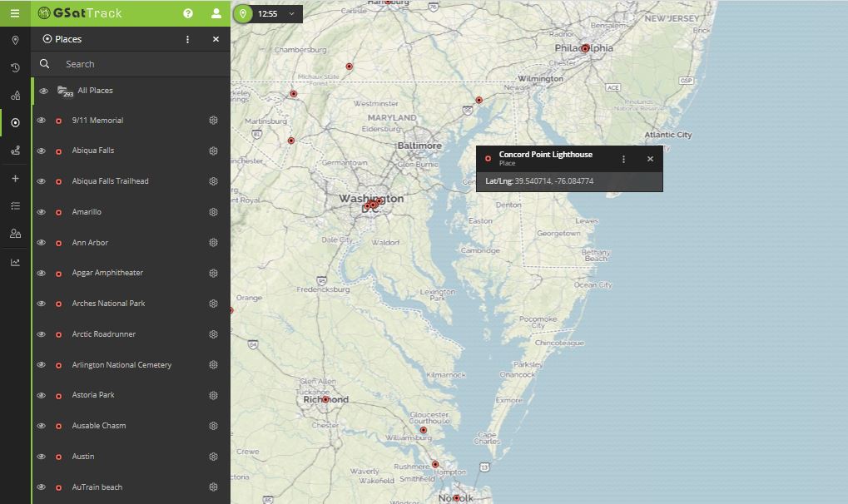Close the Concord Point Lighthouse popup

pyautogui.click(x=650, y=159)
